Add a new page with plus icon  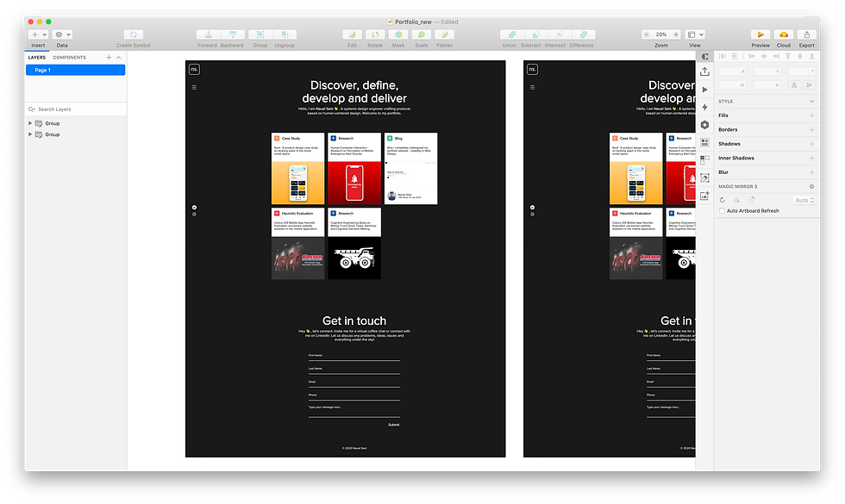coord(109,57)
